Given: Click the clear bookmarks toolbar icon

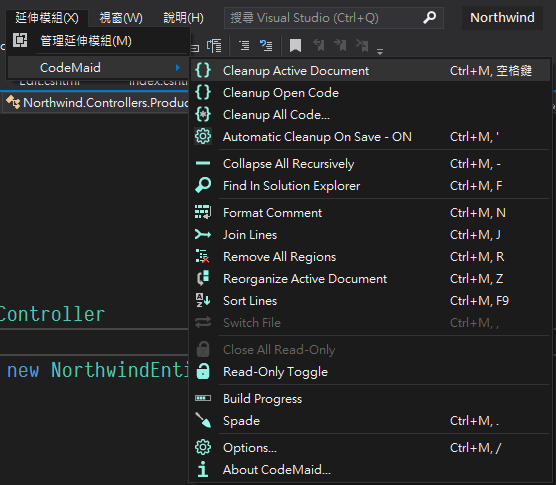Looking at the screenshot, I should click(362, 45).
